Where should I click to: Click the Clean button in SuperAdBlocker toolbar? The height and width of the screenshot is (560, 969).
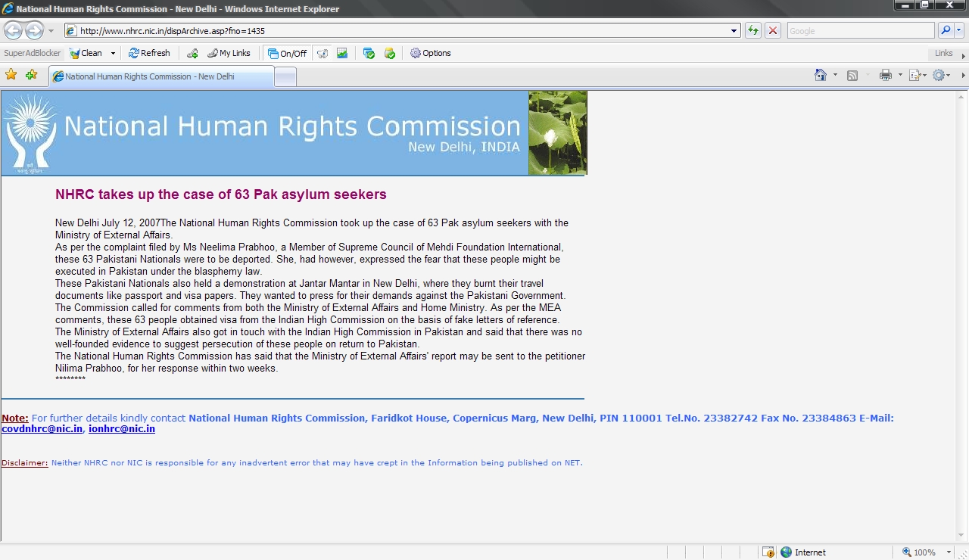point(86,53)
